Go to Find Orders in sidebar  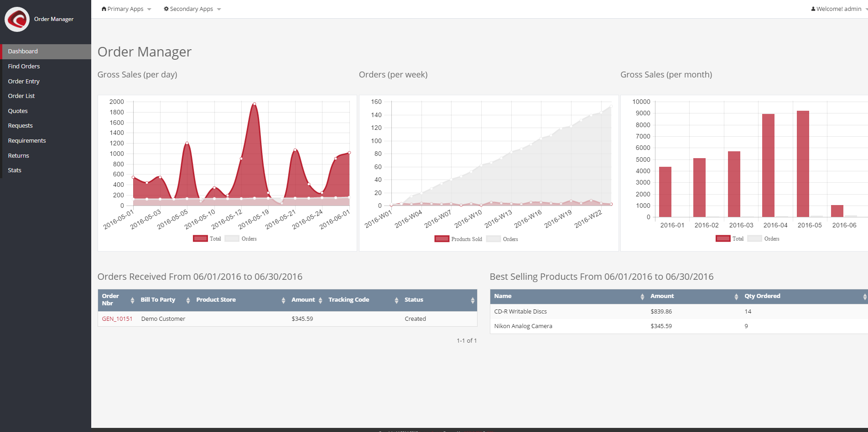coord(24,67)
